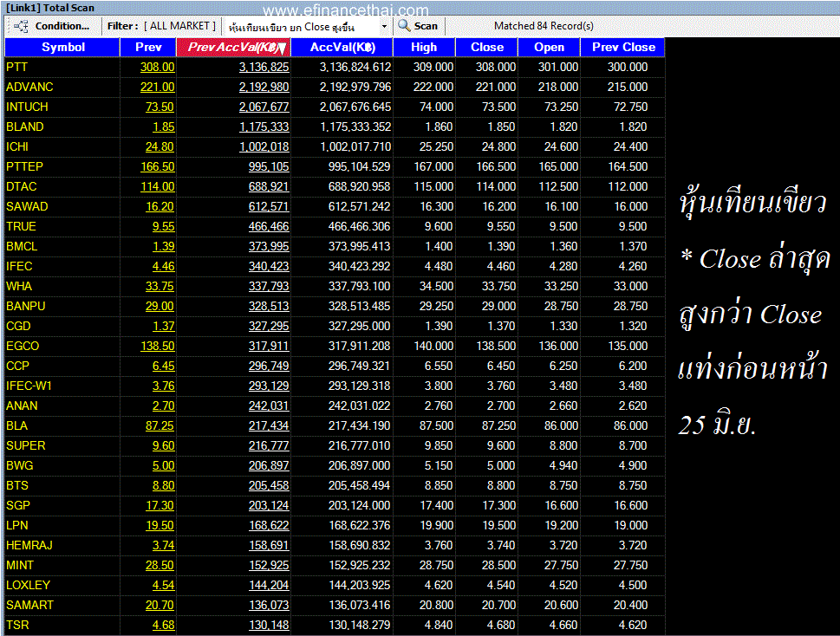Click DTAC Close value 114.000
This screenshot has height=636, width=840.
pos(496,186)
